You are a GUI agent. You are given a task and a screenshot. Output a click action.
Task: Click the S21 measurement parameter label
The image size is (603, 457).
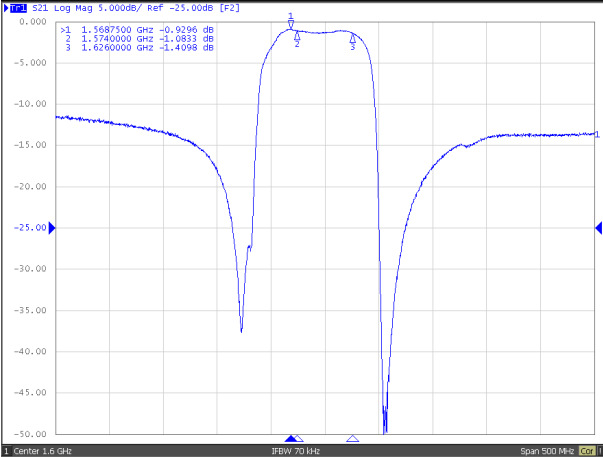pyautogui.click(x=41, y=7)
